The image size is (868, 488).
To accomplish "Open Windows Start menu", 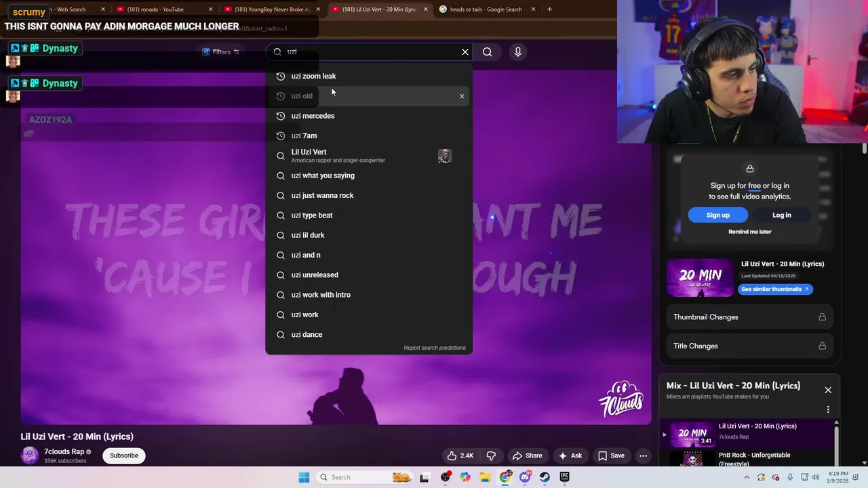I will pyautogui.click(x=304, y=477).
